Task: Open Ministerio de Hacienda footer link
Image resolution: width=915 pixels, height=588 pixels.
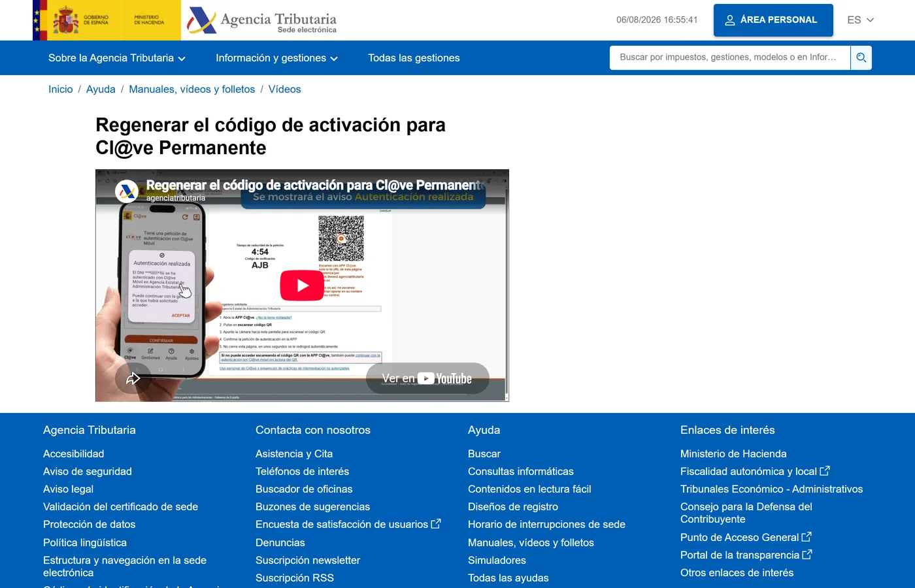Action: point(733,453)
